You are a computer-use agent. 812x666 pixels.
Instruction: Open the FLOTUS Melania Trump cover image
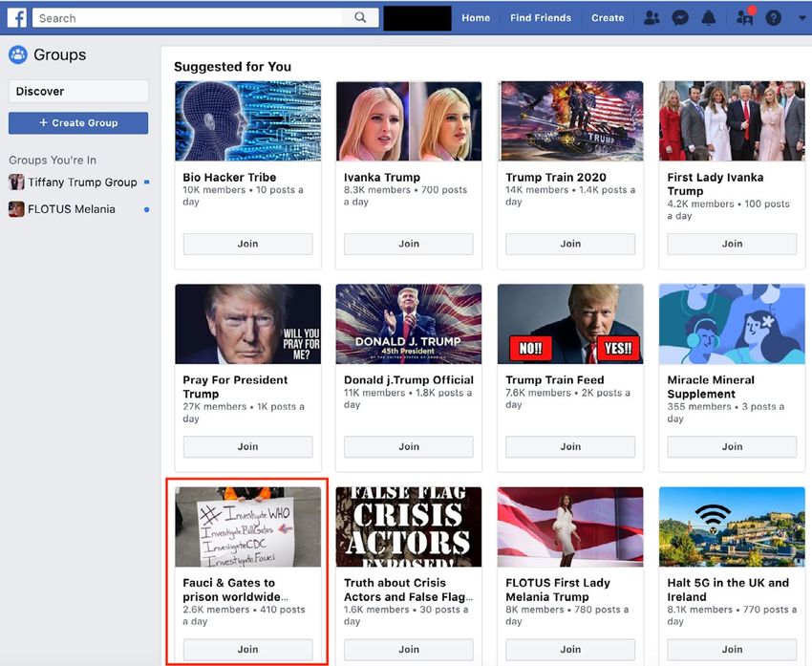(x=570, y=526)
